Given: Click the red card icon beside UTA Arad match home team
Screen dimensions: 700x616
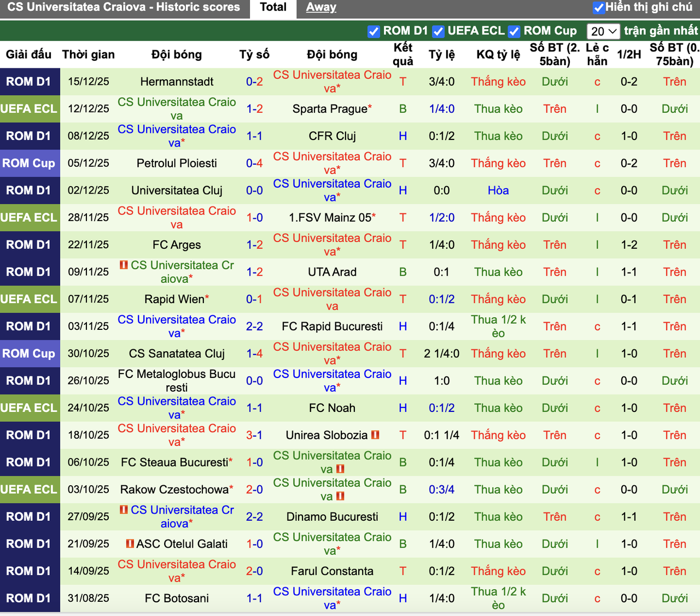Looking at the screenshot, I should [x=124, y=265].
